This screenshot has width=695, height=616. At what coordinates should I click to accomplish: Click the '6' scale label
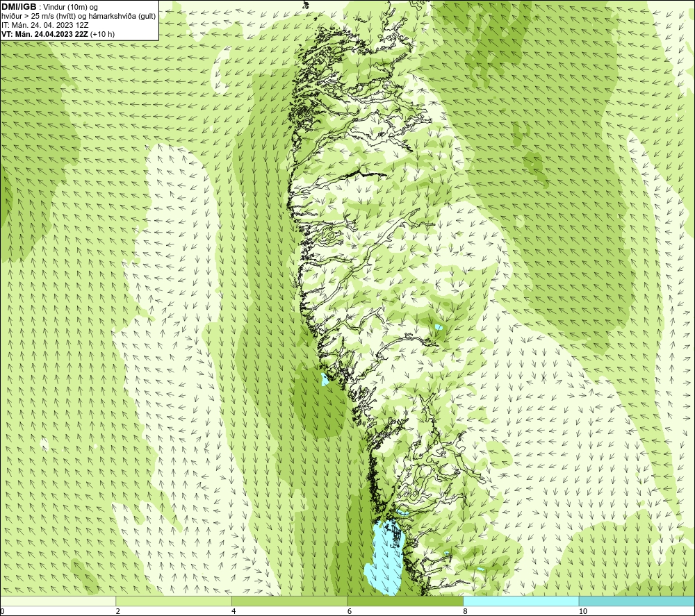(x=350, y=612)
